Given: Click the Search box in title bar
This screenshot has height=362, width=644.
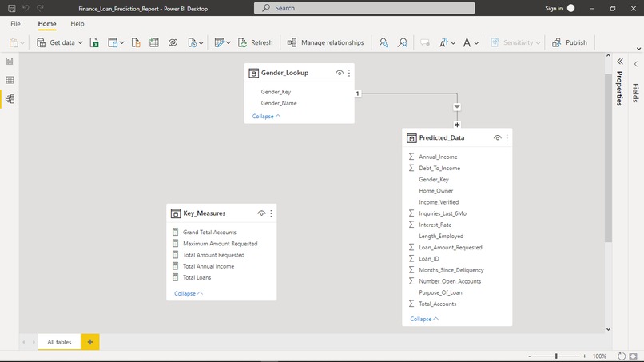Looking at the screenshot, I should (x=364, y=8).
